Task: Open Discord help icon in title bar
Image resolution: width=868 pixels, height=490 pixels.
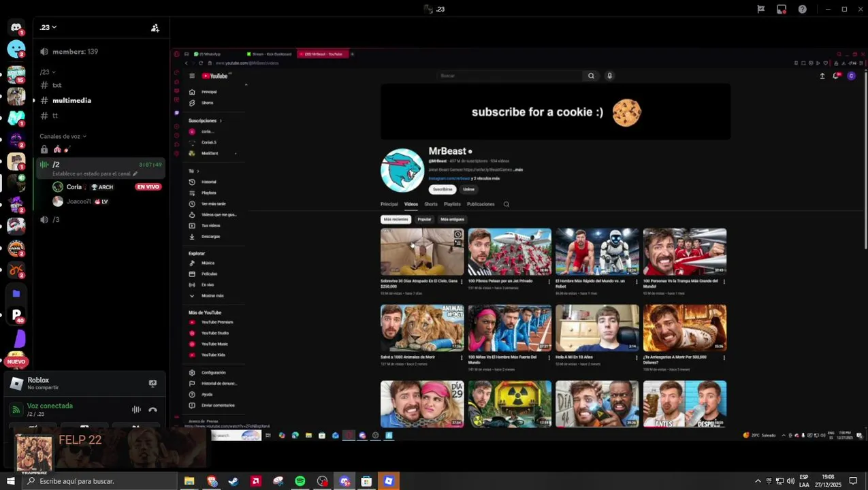Action: click(802, 9)
